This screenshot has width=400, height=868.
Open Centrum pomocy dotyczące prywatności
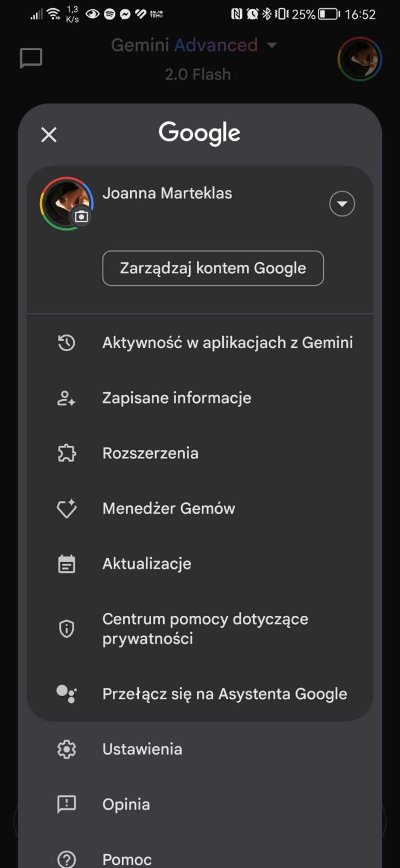(205, 629)
